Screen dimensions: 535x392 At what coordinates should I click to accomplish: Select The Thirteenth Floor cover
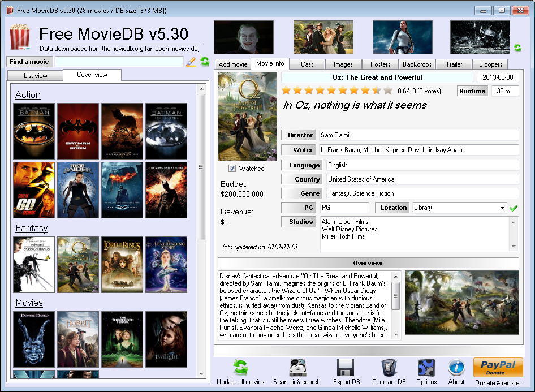pyautogui.click(x=122, y=339)
